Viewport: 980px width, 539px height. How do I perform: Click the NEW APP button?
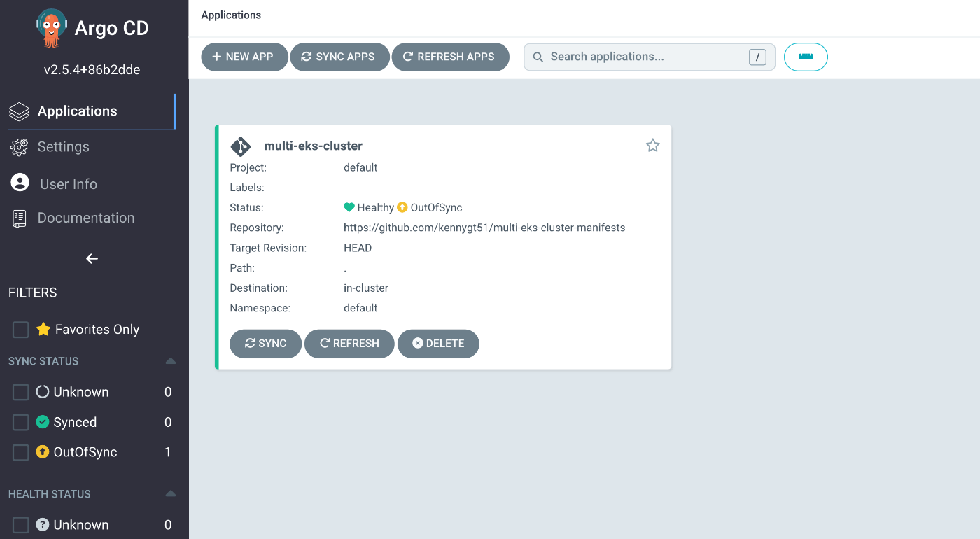[x=244, y=57]
